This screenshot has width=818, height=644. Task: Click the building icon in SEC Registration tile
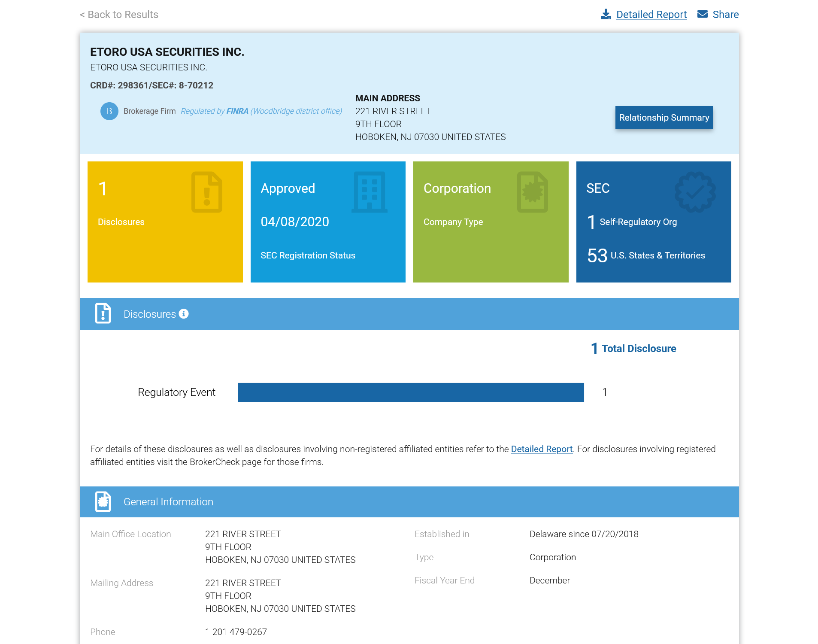pyautogui.click(x=369, y=192)
